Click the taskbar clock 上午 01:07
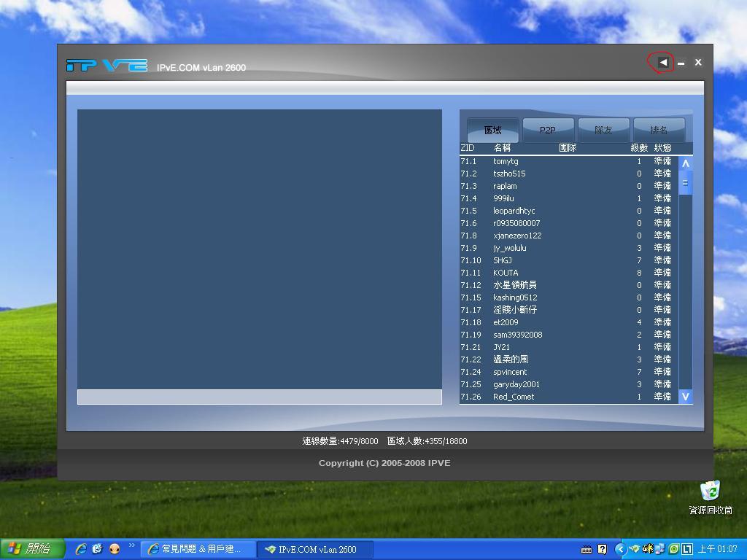This screenshot has height=560, width=747. (x=718, y=549)
